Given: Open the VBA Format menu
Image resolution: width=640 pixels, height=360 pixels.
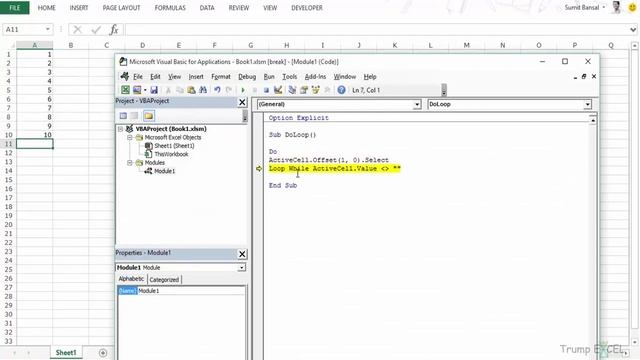Looking at the screenshot, I should coord(221,77).
